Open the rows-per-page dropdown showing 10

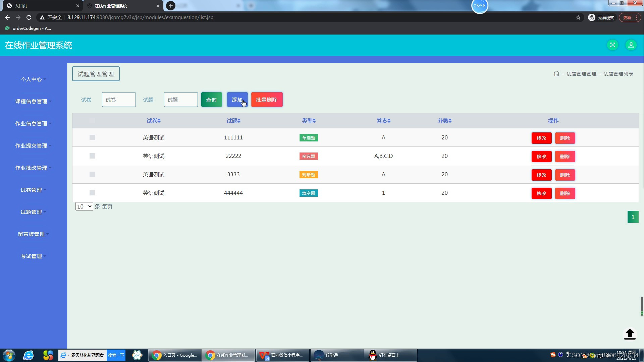[84, 206]
